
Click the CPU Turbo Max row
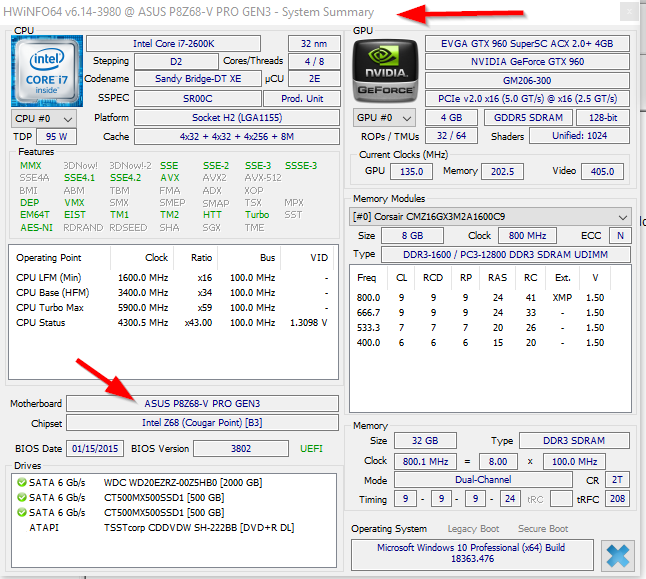point(173,307)
